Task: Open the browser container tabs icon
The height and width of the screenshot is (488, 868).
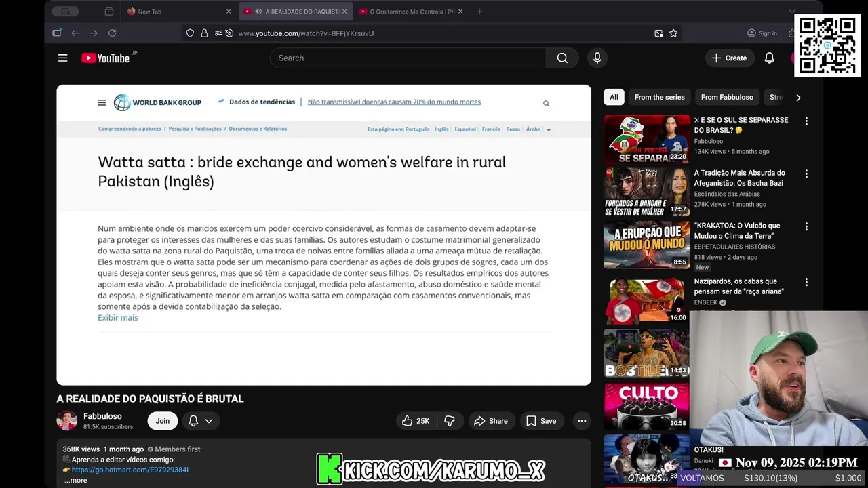Action: [109, 12]
